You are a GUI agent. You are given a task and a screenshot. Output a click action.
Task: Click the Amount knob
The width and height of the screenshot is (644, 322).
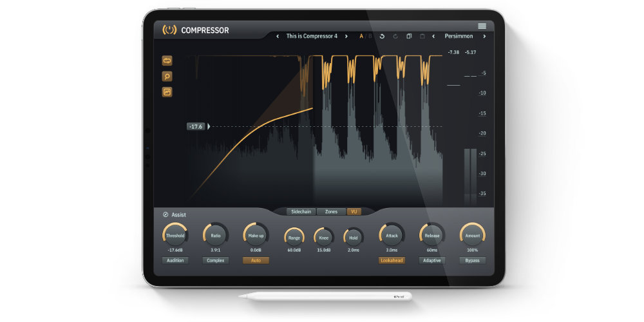[472, 235]
